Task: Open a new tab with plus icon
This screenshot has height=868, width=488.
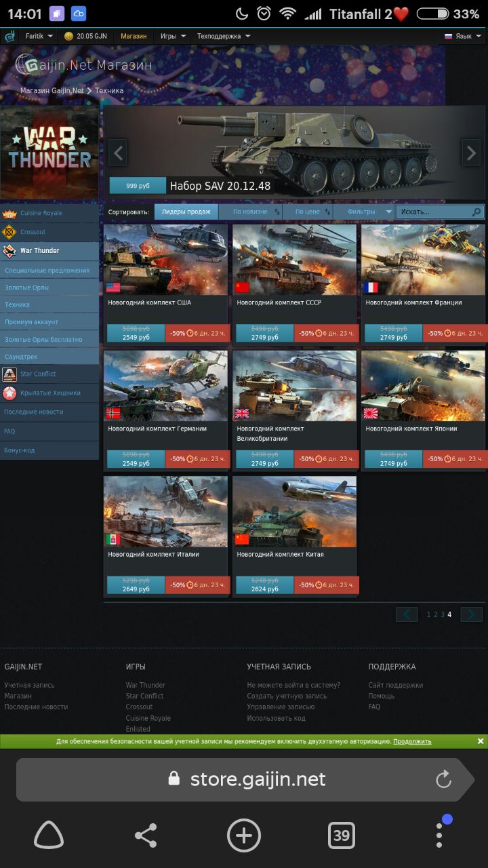Action: tap(244, 835)
